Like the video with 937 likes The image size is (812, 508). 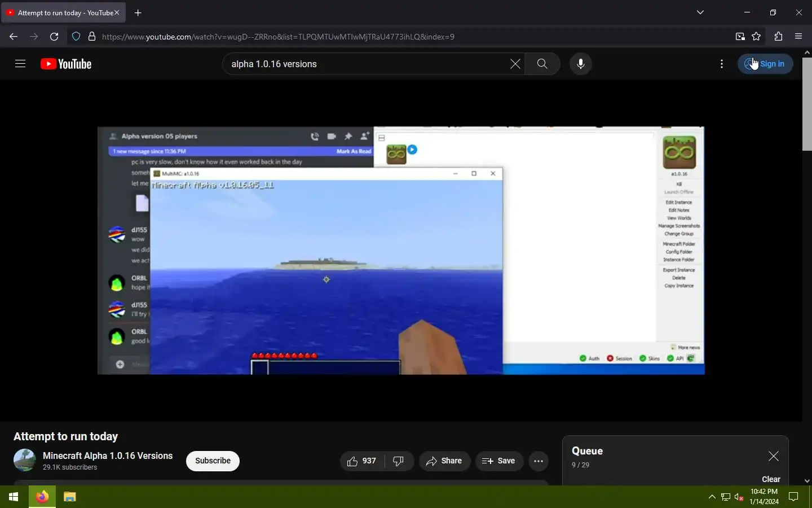pyautogui.click(x=362, y=461)
